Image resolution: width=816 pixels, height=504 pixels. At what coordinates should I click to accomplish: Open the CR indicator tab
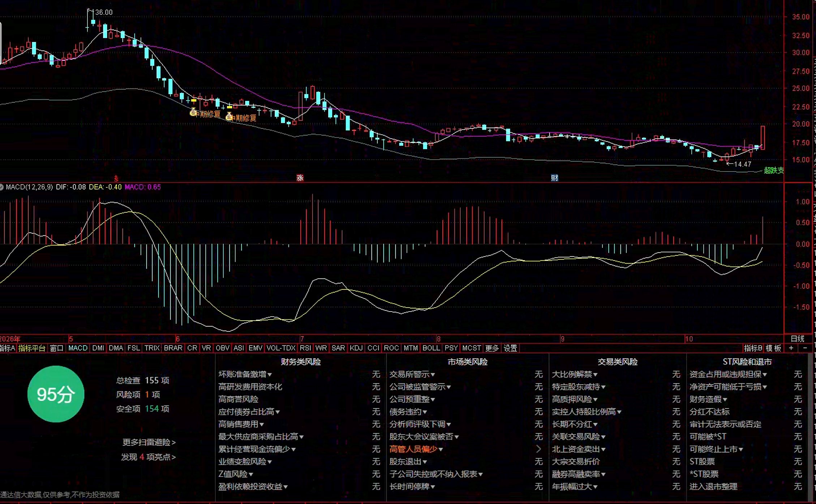(x=192, y=348)
